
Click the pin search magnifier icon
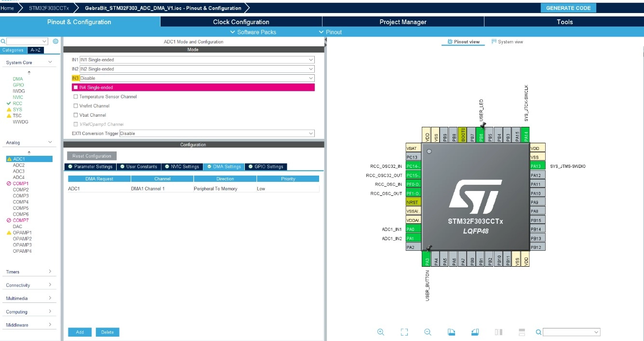tap(538, 332)
